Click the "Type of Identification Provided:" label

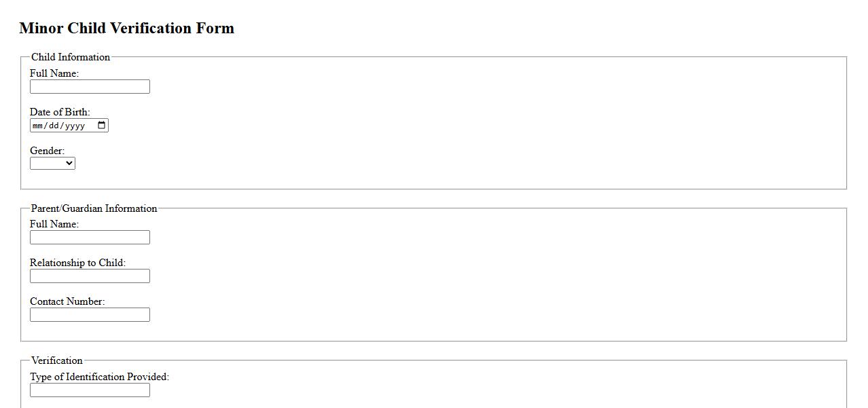click(99, 377)
